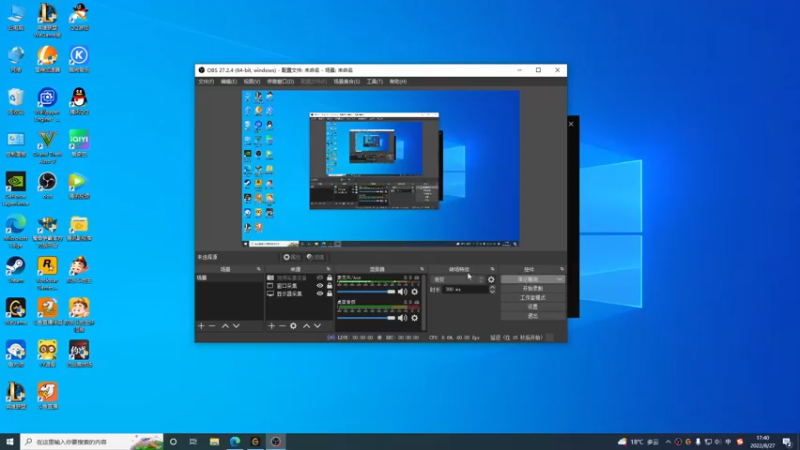800x450 pixels.
Task: Hide the display capture source via eye icon
Action: coord(320,293)
